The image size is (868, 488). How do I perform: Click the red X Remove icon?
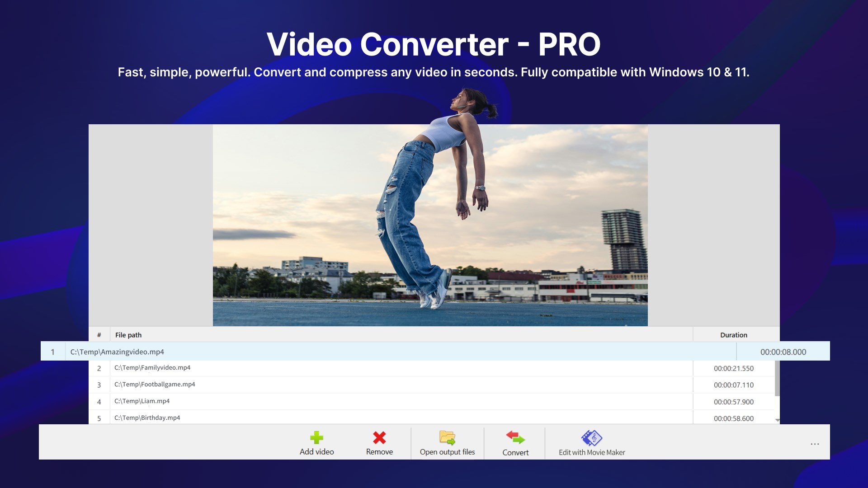[x=379, y=437]
